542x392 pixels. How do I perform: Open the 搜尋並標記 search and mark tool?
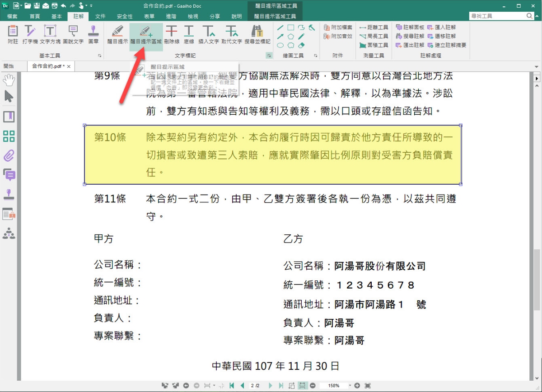coord(257,34)
